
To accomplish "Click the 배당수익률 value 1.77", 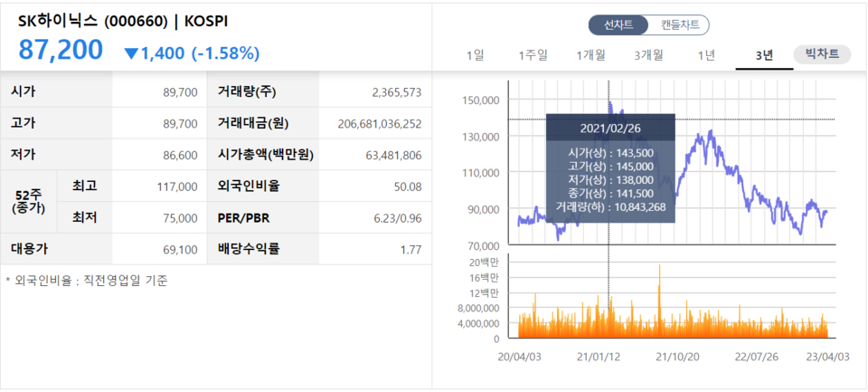I will tap(411, 250).
